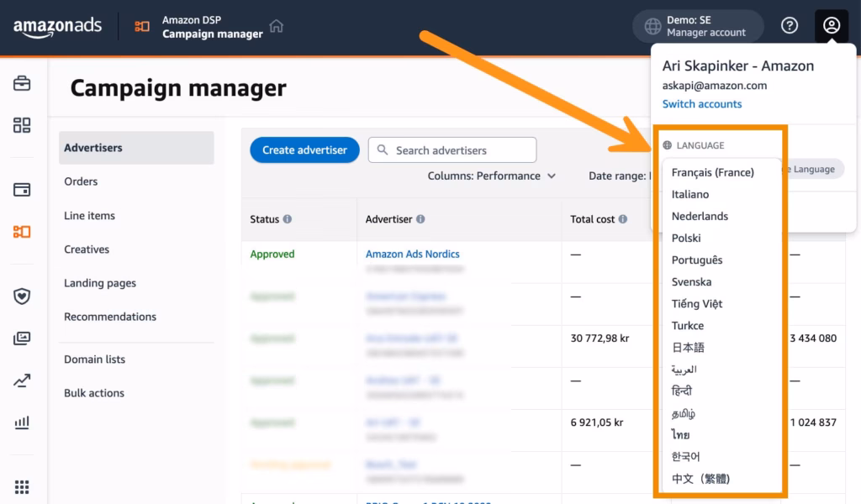Click the Create advertiser button
This screenshot has height=504, width=861.
304,150
